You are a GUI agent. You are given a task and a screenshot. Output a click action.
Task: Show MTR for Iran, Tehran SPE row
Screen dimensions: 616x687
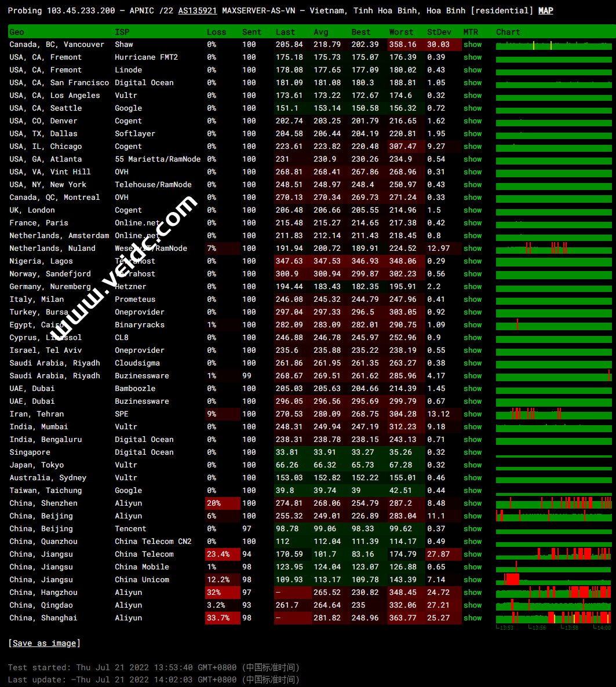[473, 414]
